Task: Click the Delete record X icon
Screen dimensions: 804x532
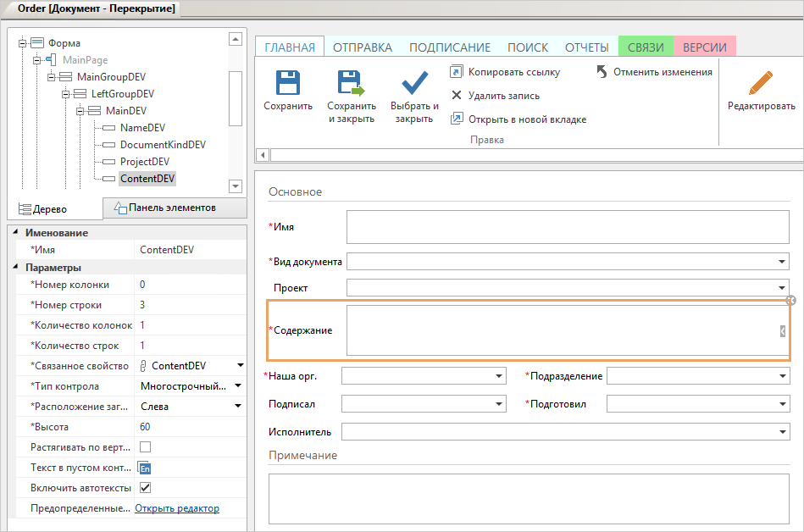Action: click(457, 96)
